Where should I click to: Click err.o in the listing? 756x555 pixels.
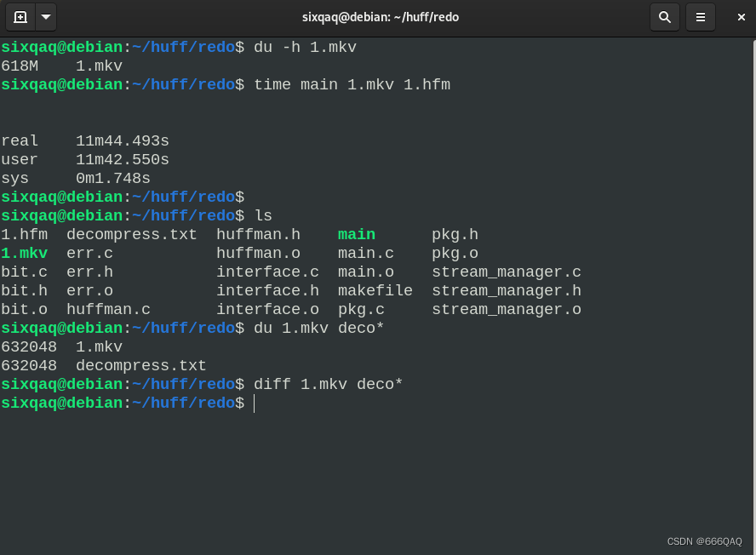coord(89,291)
